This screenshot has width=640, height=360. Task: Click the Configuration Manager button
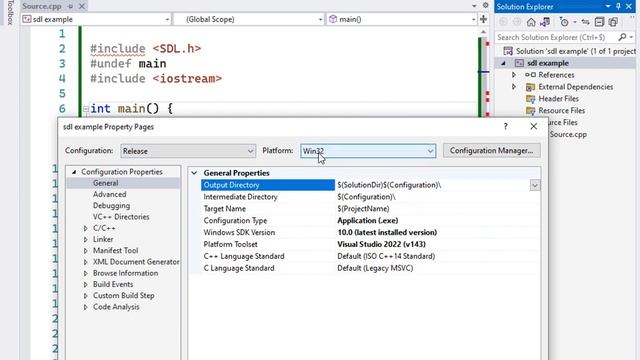click(491, 151)
